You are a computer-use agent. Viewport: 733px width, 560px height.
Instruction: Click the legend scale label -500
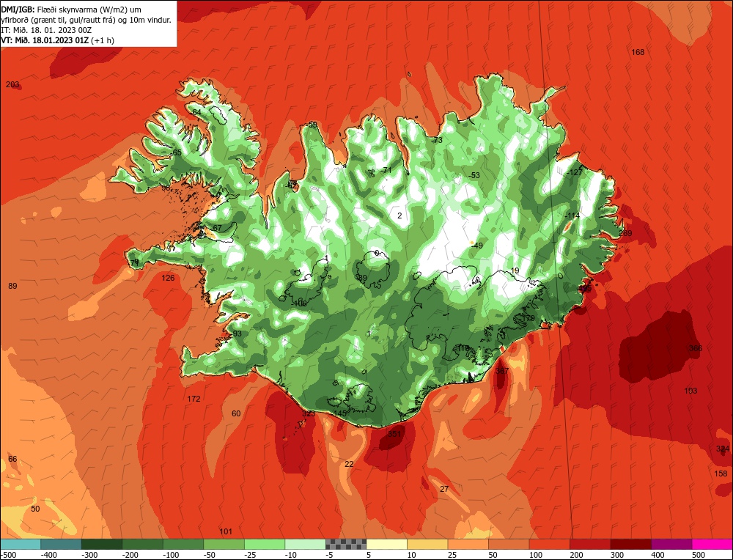tap(9, 556)
